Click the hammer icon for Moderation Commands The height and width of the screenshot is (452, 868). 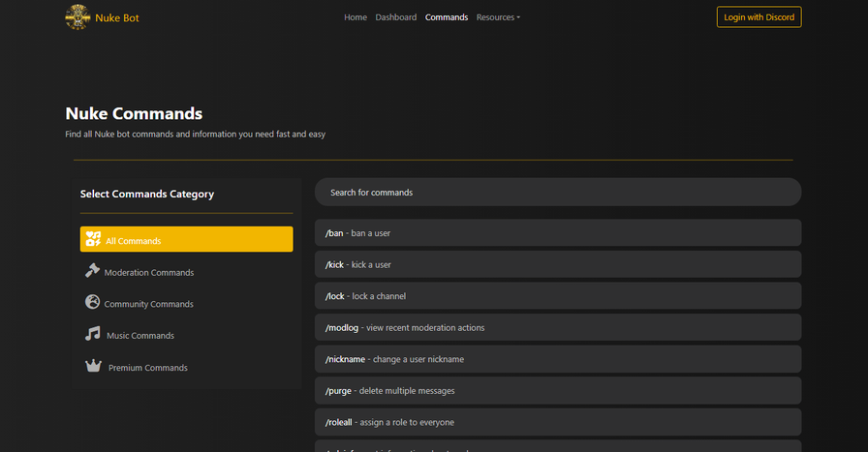point(92,271)
